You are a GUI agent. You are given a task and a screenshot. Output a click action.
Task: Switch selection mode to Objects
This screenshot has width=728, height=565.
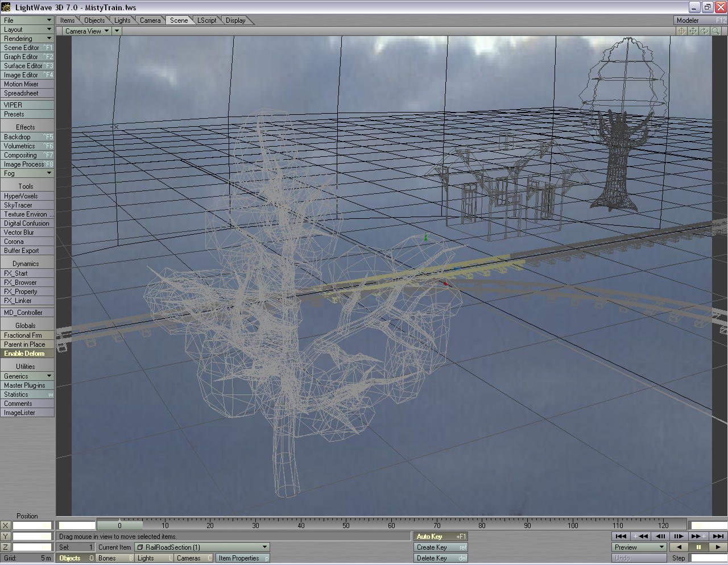point(76,558)
